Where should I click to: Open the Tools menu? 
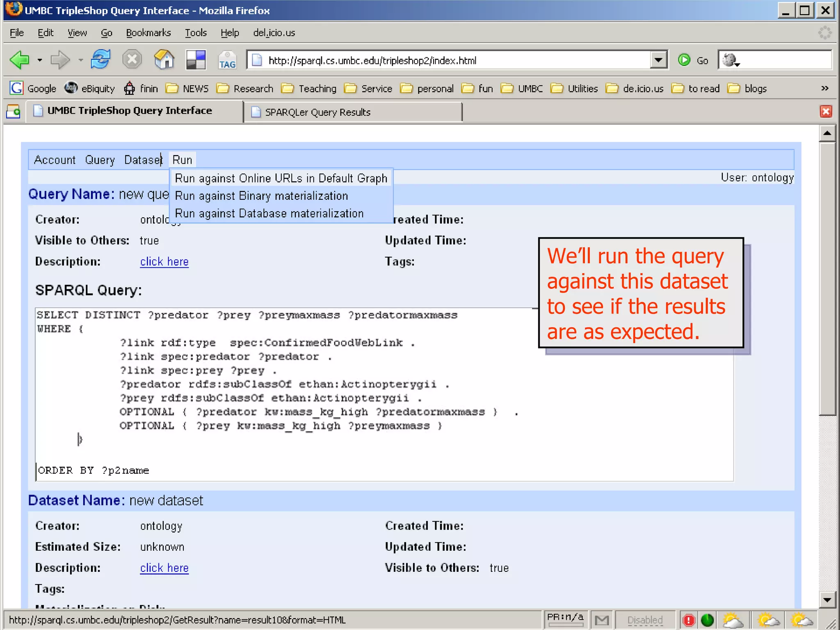click(x=196, y=33)
